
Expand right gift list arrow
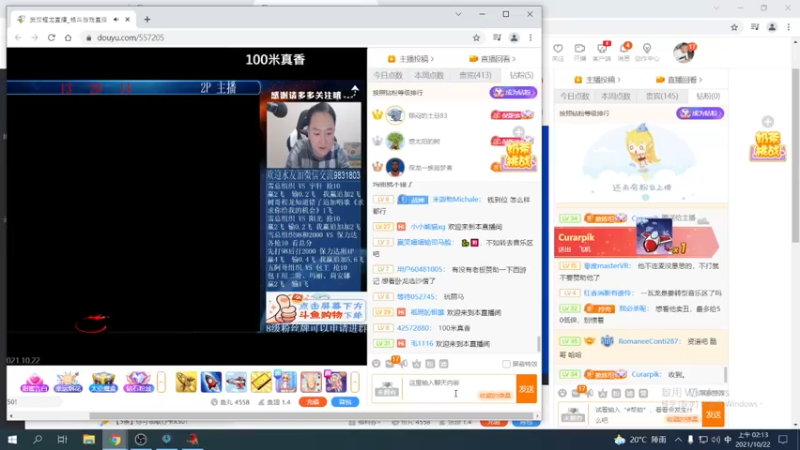click(x=355, y=382)
